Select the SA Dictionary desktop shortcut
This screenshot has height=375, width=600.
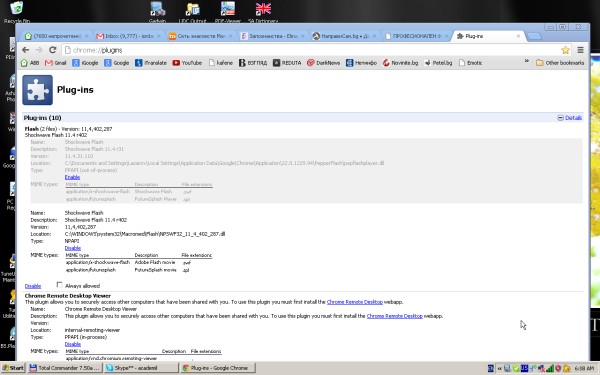(x=263, y=12)
